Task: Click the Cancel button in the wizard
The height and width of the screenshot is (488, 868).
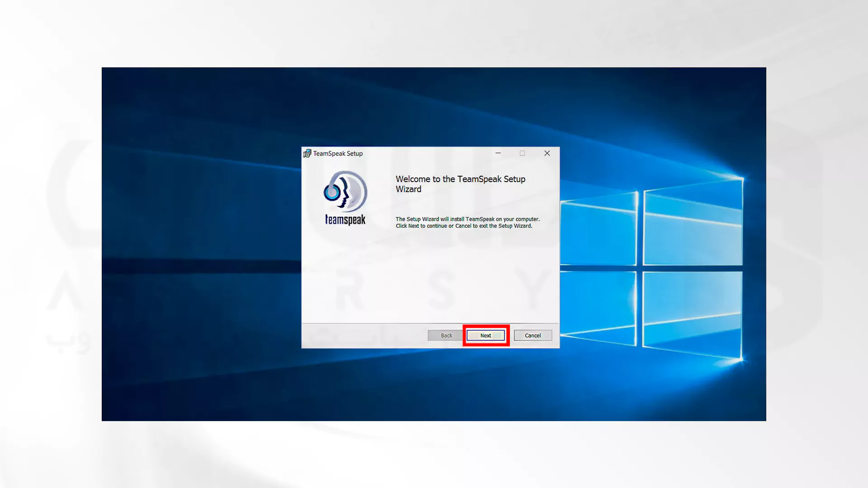Action: pos(533,335)
